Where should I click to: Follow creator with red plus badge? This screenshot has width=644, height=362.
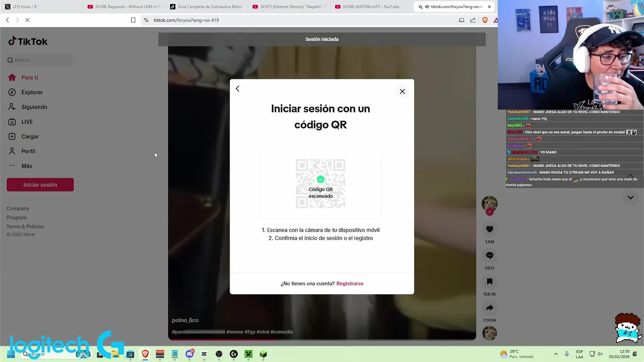tap(490, 212)
